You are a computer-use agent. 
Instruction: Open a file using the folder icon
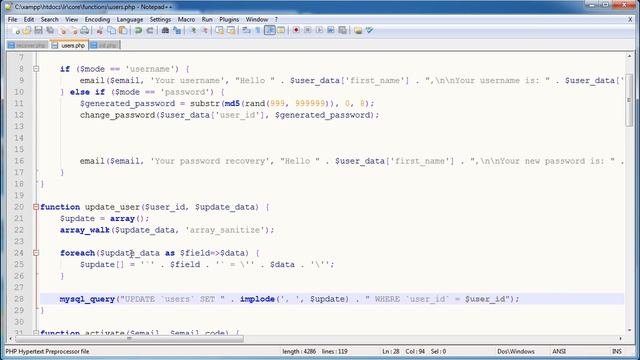(x=27, y=31)
